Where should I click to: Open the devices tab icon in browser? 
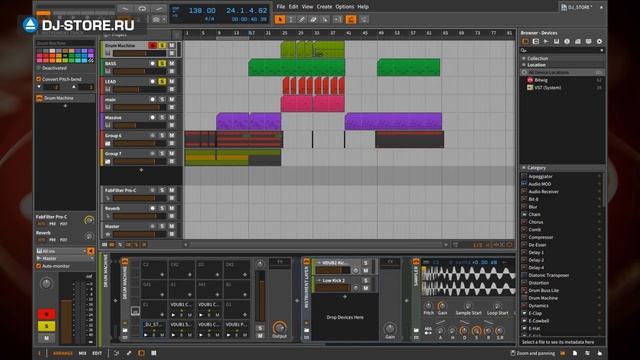coord(525,41)
